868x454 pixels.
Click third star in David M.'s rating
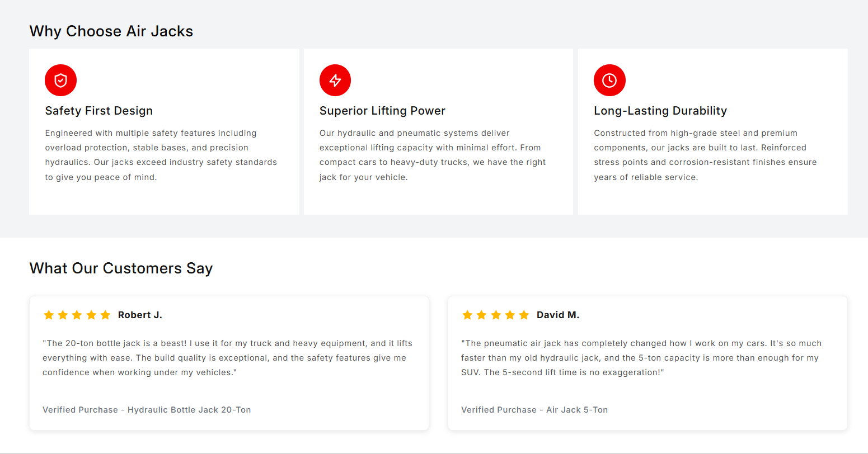pyautogui.click(x=496, y=315)
